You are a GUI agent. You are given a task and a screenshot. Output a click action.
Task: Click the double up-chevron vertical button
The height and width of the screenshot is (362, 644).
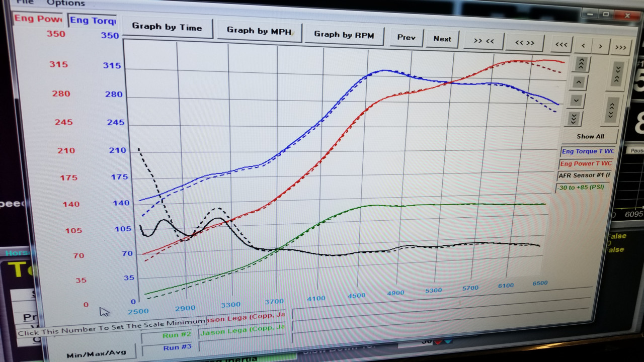[x=581, y=64]
